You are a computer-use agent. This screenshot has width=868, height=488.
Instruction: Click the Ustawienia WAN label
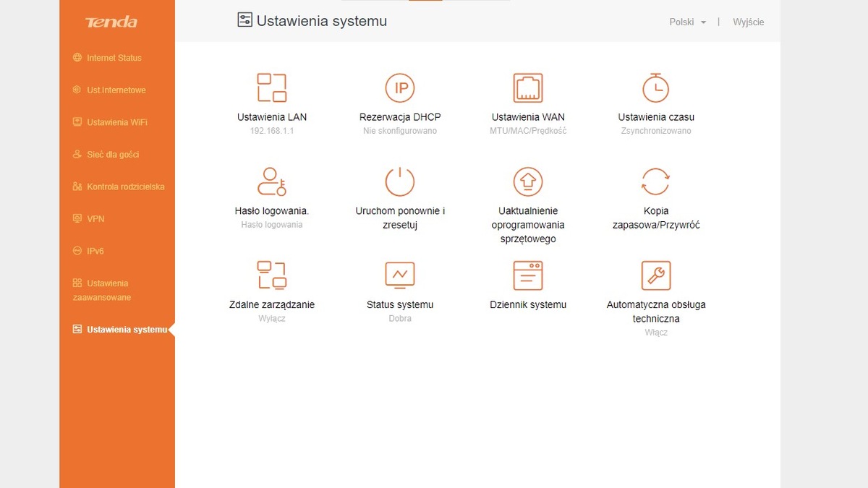pyautogui.click(x=528, y=117)
